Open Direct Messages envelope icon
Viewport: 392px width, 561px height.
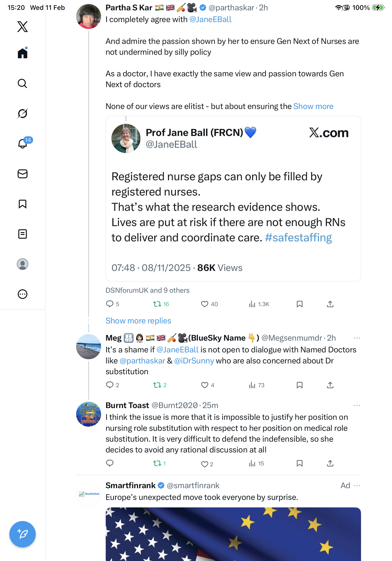[x=23, y=174]
